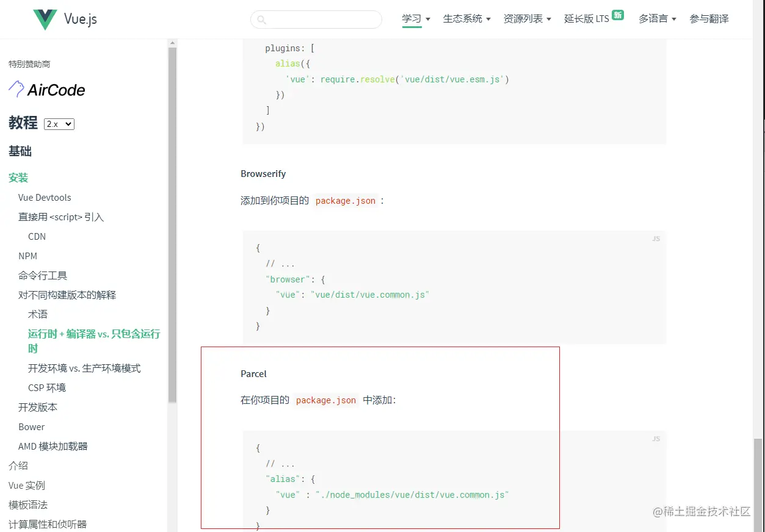Navigate to 命令行工具 section
Screen dimensions: 765x532
tap(43, 275)
